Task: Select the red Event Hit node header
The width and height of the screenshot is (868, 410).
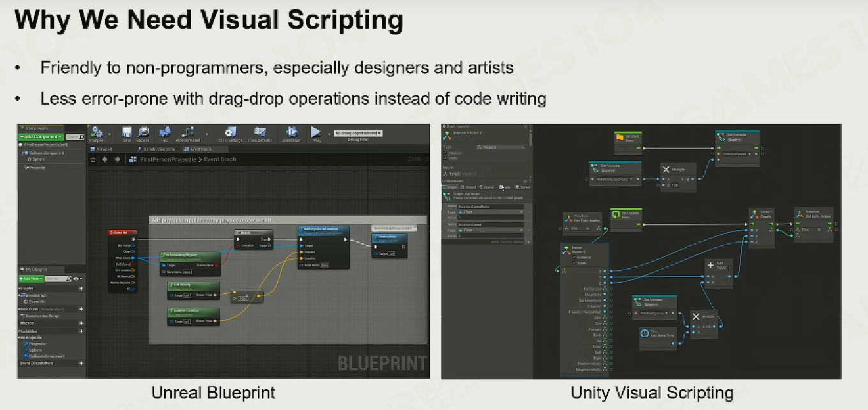Action: point(123,232)
